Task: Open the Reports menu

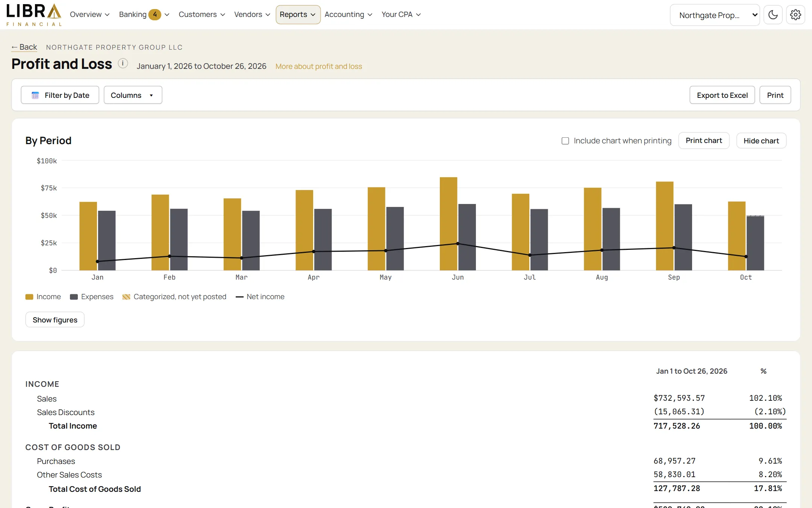Action: [x=298, y=15]
